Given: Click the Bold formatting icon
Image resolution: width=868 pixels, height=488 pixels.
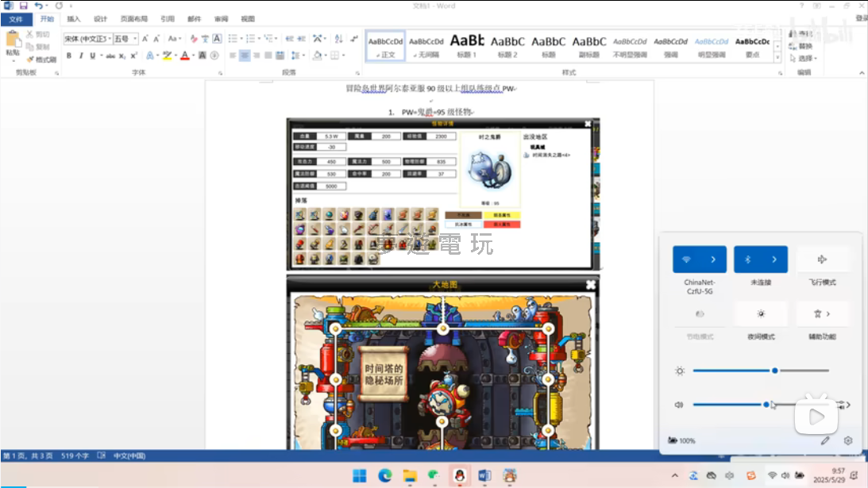Looking at the screenshot, I should click(x=69, y=56).
